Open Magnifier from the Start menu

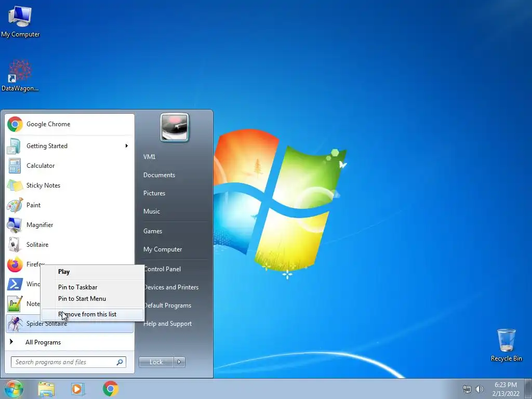(x=70, y=224)
